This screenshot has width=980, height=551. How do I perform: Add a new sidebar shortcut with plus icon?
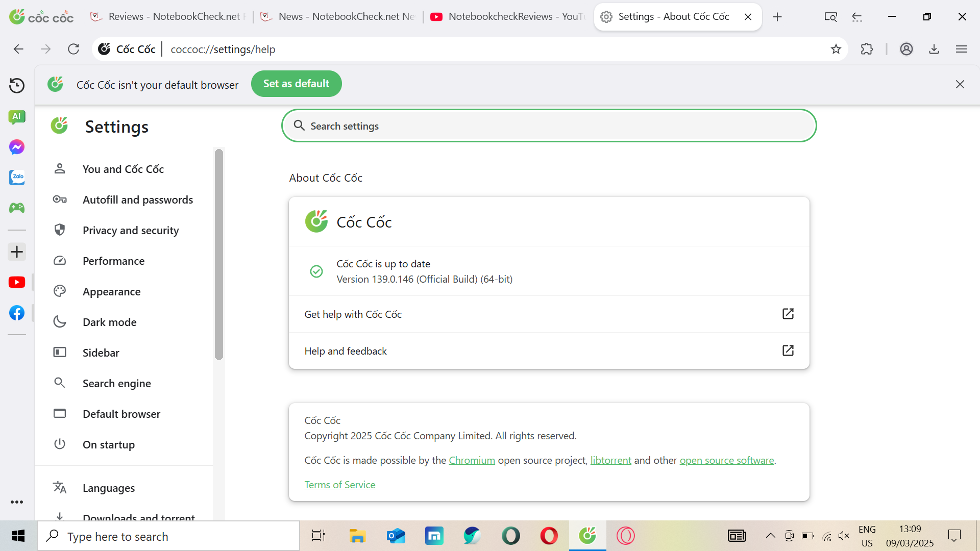coord(17,252)
